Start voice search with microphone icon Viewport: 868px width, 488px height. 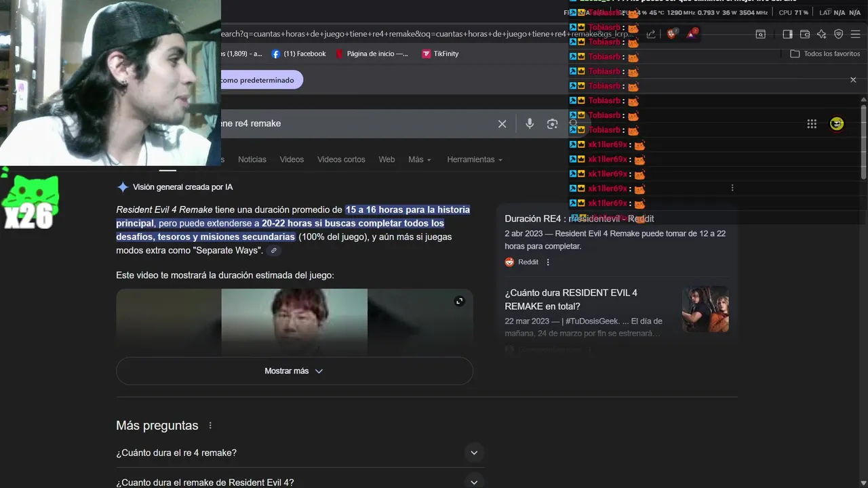click(x=530, y=124)
